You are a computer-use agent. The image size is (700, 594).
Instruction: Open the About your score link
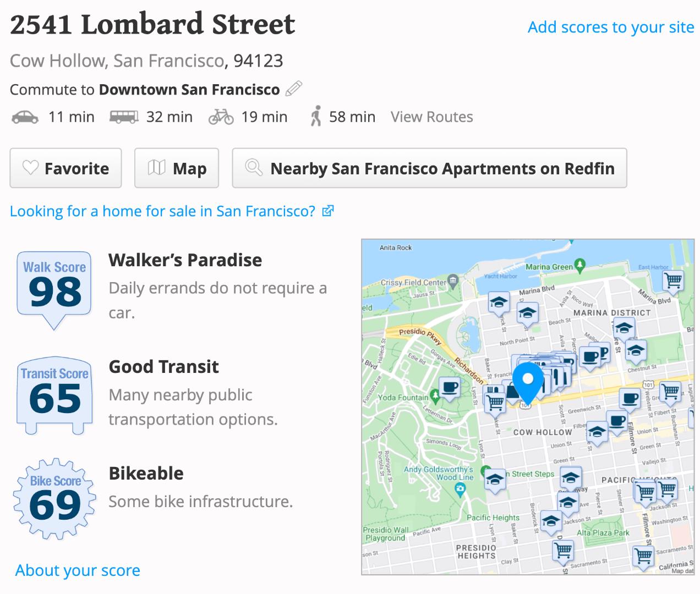point(78,570)
